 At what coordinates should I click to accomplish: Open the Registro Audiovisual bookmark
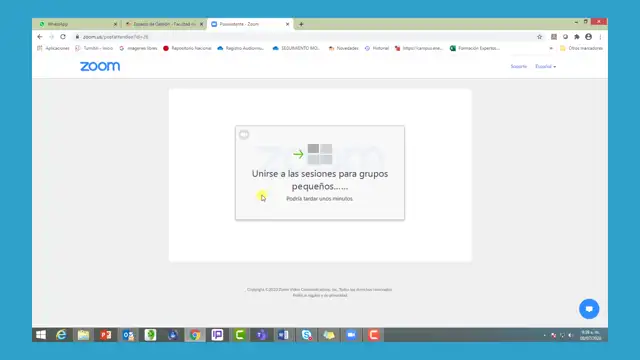click(240, 48)
